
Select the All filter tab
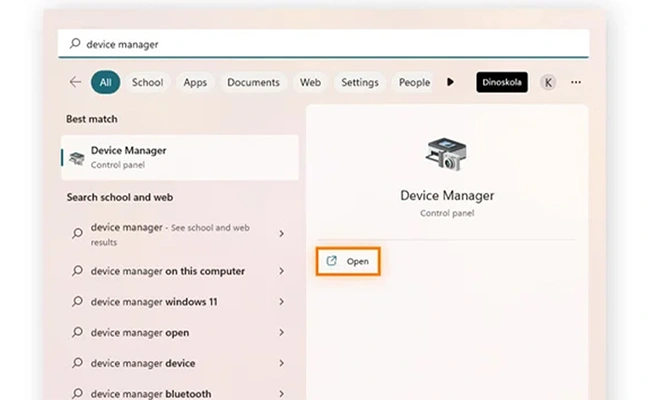click(x=105, y=82)
